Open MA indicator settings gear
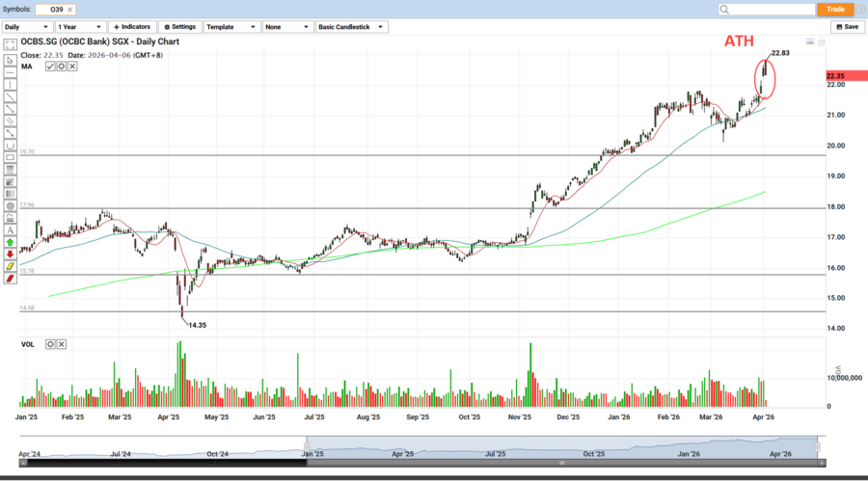868x481 pixels. (61, 67)
